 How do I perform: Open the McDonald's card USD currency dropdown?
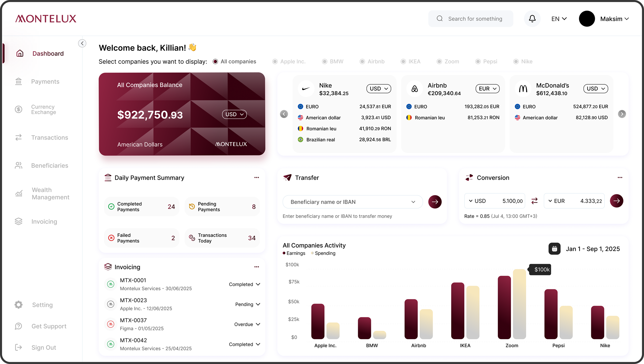point(596,89)
